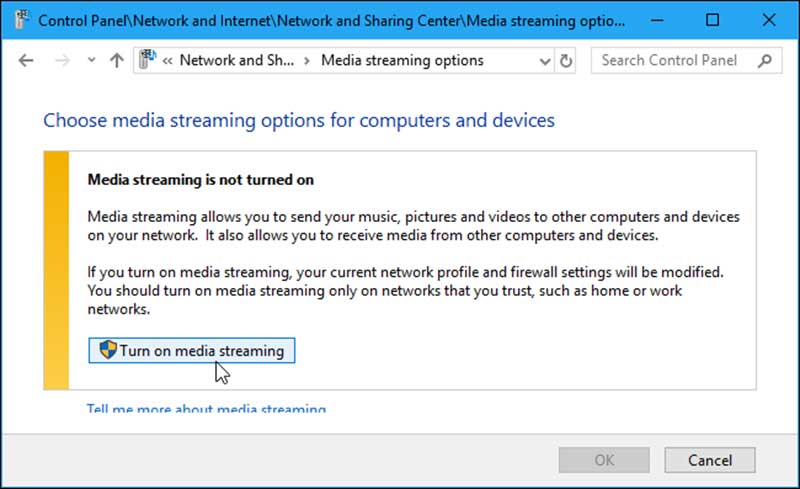Screen dimensions: 800x489
Task: Go back with the Back arrow
Action: (26, 61)
